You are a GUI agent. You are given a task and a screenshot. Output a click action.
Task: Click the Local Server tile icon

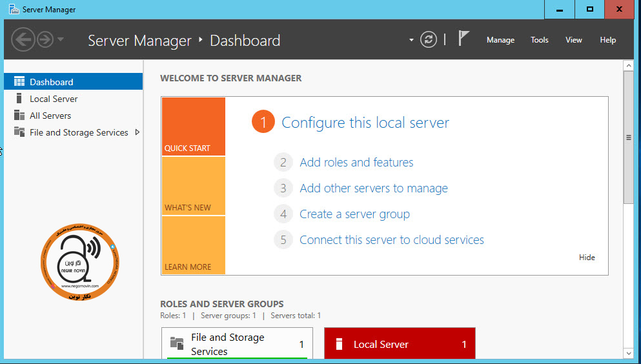pyautogui.click(x=339, y=344)
